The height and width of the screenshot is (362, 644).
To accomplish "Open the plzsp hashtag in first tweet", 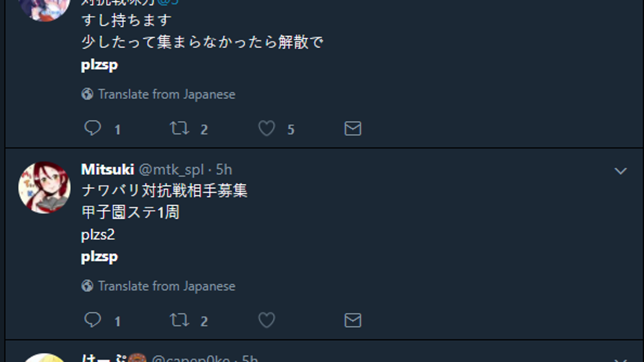I will click(99, 65).
